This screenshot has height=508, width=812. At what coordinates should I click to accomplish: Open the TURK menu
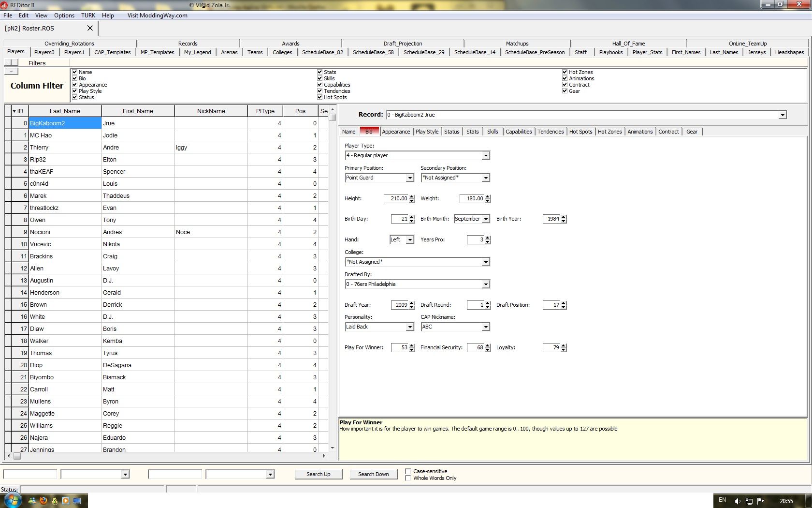(x=88, y=15)
